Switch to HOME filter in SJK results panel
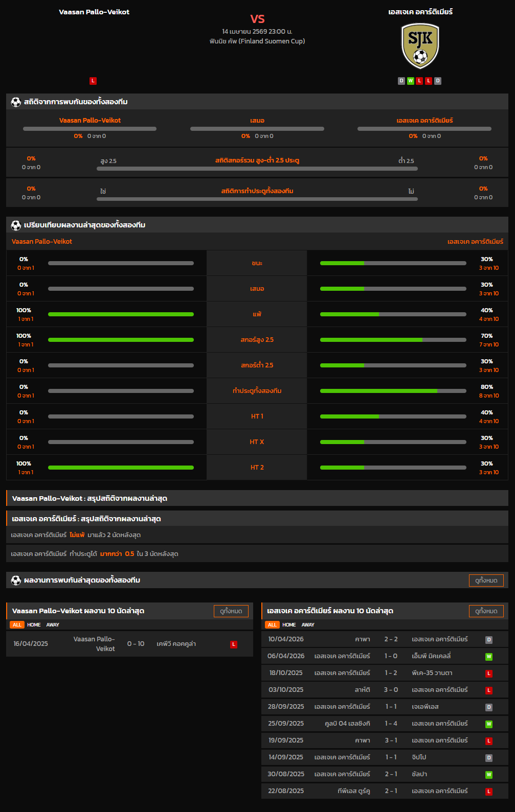 (x=289, y=624)
